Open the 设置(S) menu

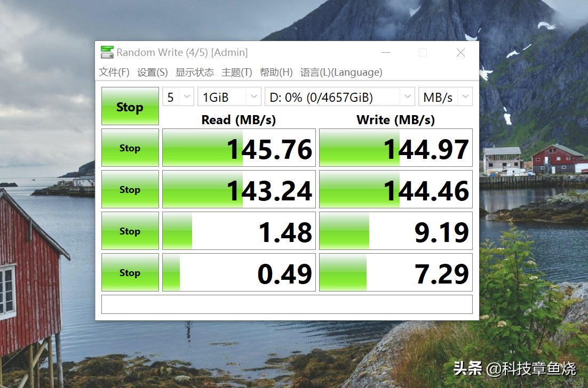[152, 72]
